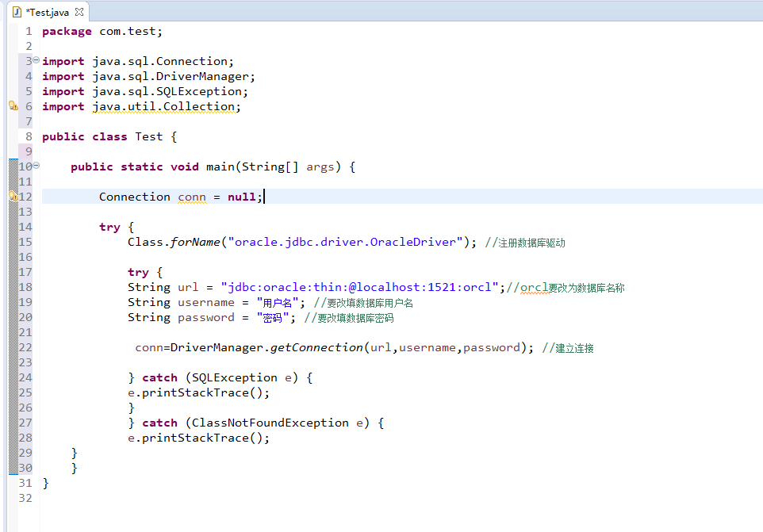Image resolution: width=763 pixels, height=532 pixels.
Task: Click 'main' method name on line 10
Action: click(x=220, y=166)
